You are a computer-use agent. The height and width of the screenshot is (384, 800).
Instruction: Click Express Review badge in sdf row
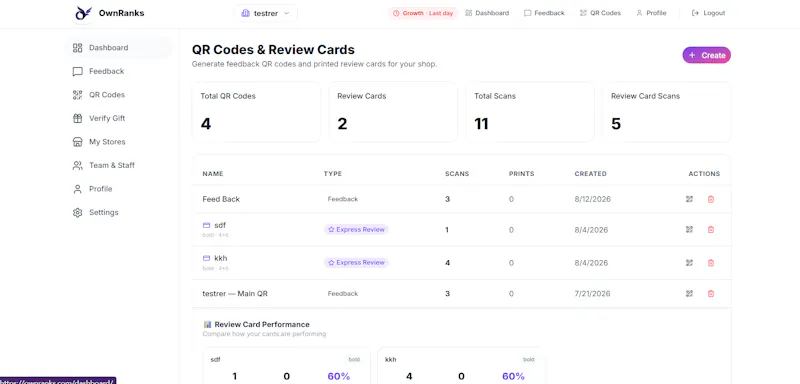click(x=356, y=229)
